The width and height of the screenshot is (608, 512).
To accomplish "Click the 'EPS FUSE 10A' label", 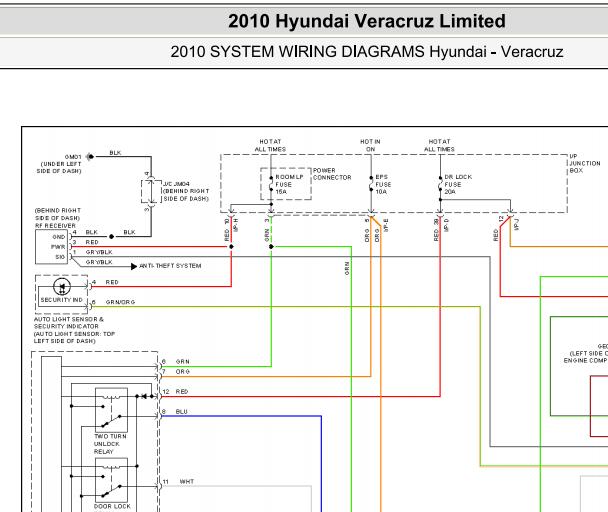I will pos(383,184).
